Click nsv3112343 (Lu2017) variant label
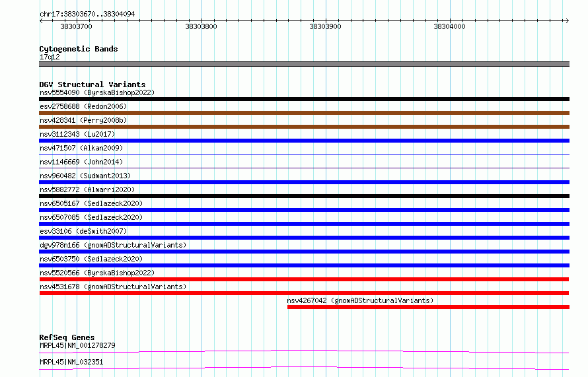Screen dimensions: 588x377 tap(77, 134)
